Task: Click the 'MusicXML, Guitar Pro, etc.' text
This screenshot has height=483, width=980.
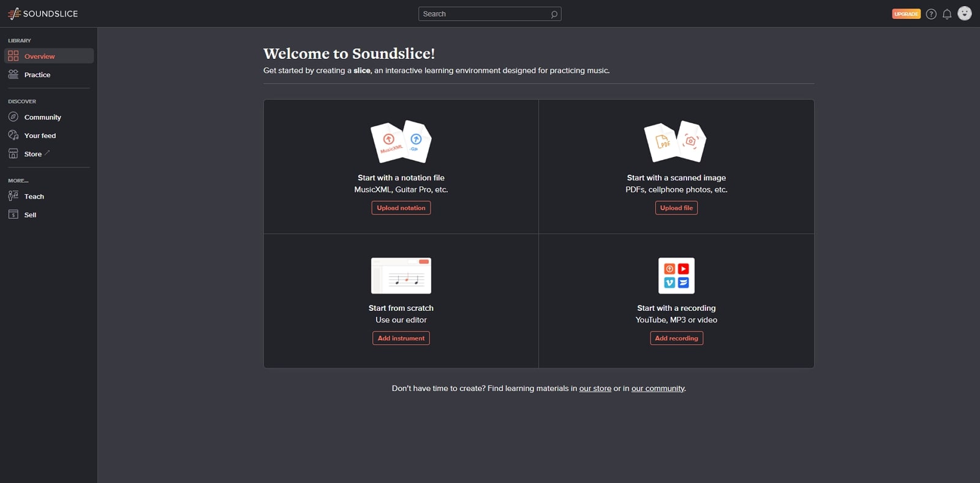Action: point(401,190)
